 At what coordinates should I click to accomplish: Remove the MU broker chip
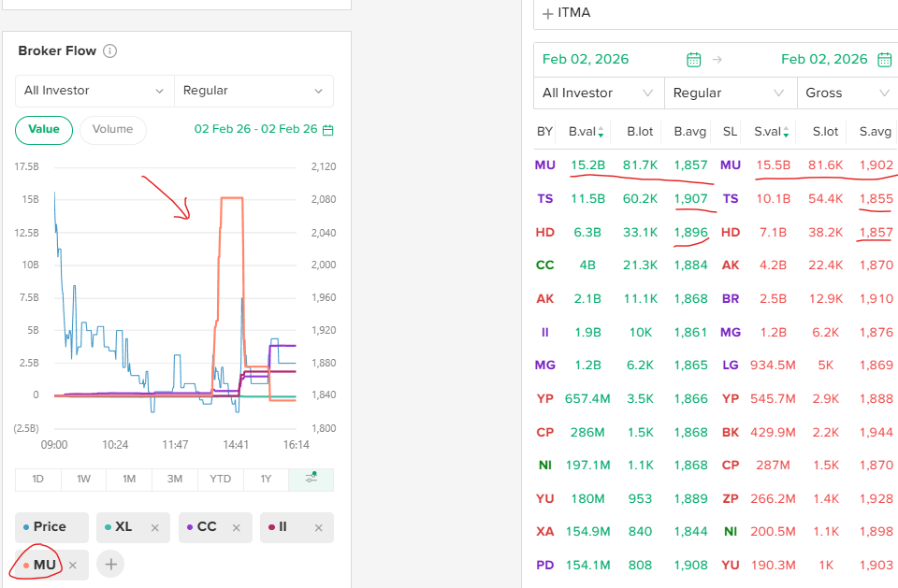click(73, 566)
